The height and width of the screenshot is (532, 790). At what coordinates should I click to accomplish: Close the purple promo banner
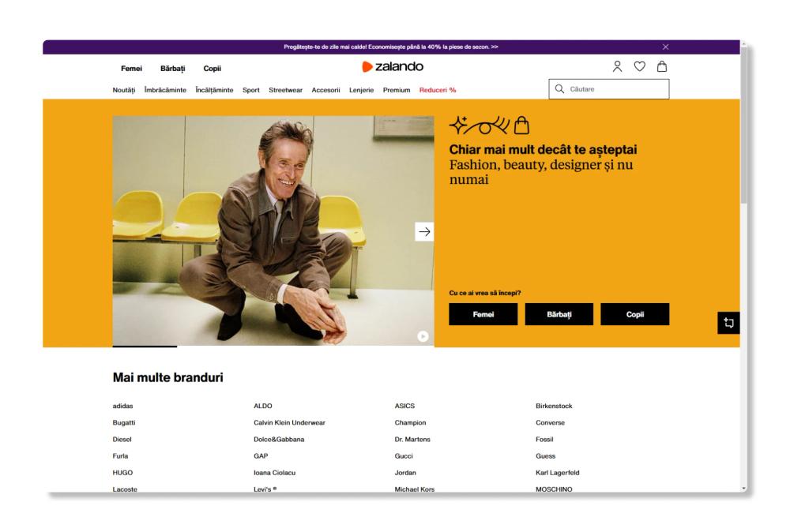pyautogui.click(x=665, y=47)
